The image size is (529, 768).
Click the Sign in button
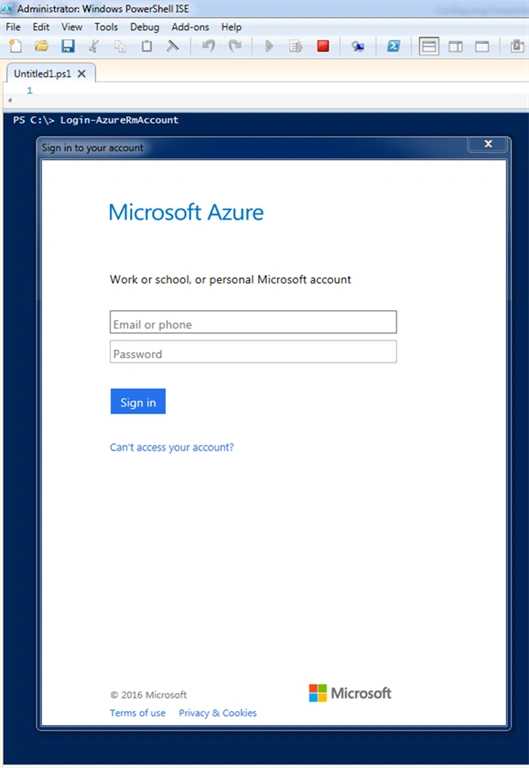coord(138,401)
